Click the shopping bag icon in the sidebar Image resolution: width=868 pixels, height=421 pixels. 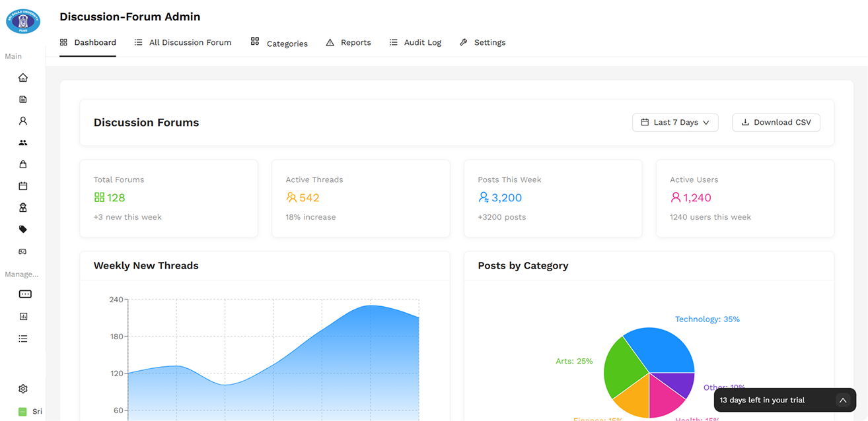(23, 164)
